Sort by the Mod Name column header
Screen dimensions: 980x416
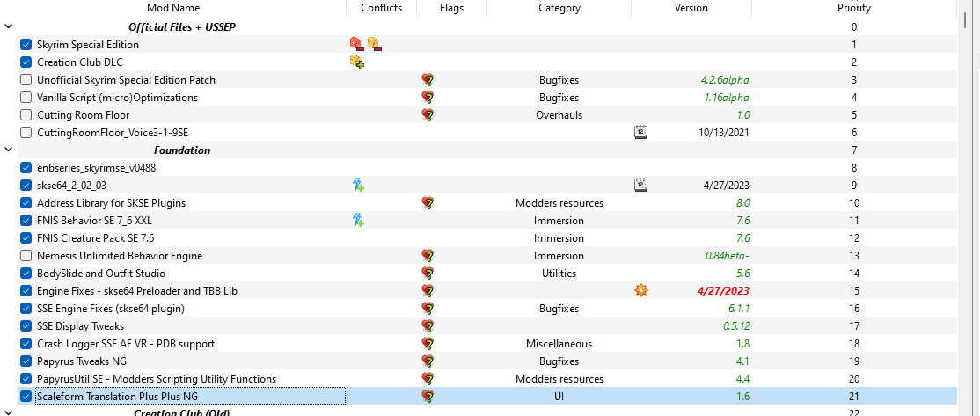click(x=173, y=8)
